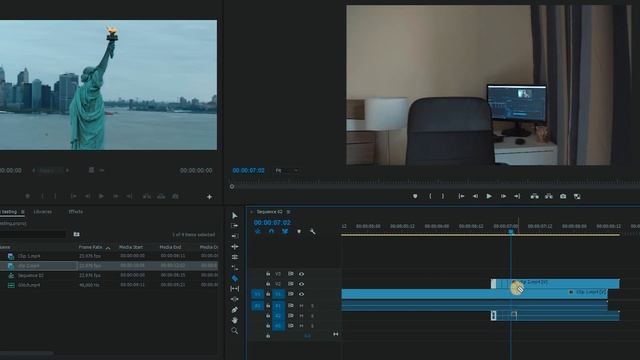This screenshot has width=640, height=360.
Task: Toggle sync lock on V1 track
Action: pos(291,294)
